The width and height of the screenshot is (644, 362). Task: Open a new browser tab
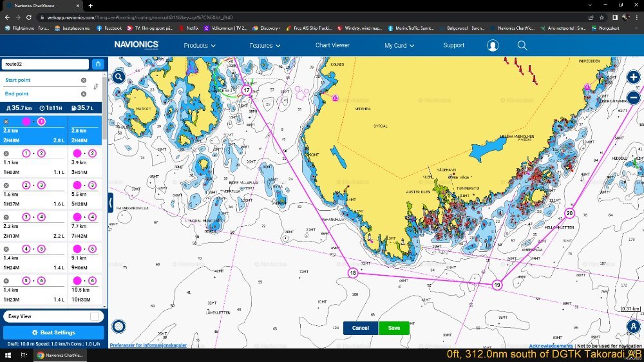click(x=90, y=6)
